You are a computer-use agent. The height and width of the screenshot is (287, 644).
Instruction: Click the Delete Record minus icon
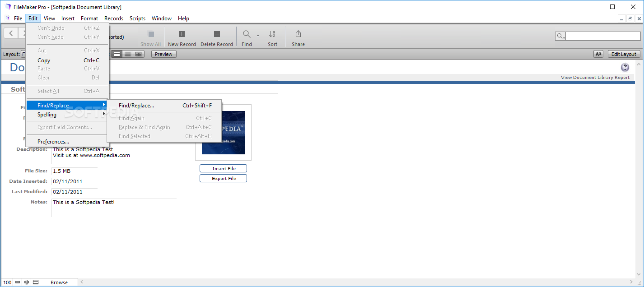coord(217,34)
